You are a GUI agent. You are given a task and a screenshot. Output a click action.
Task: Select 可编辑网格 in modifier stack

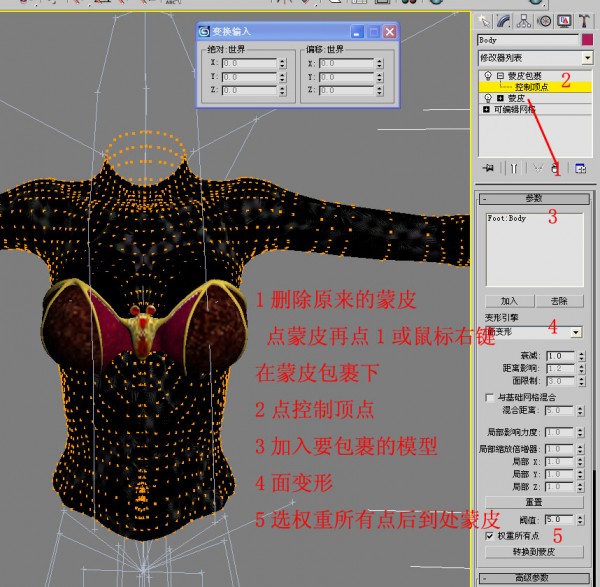515,109
